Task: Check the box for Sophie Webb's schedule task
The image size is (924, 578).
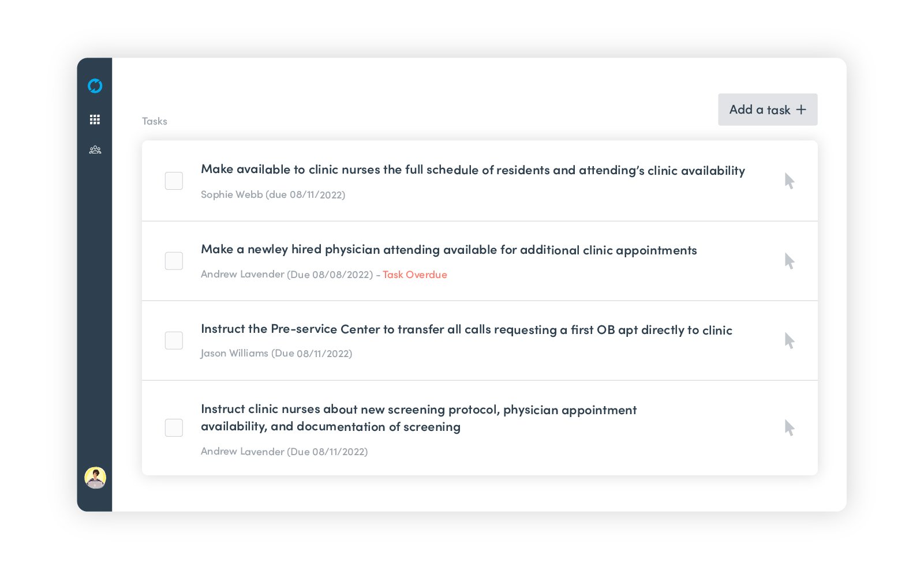Action: point(174,181)
